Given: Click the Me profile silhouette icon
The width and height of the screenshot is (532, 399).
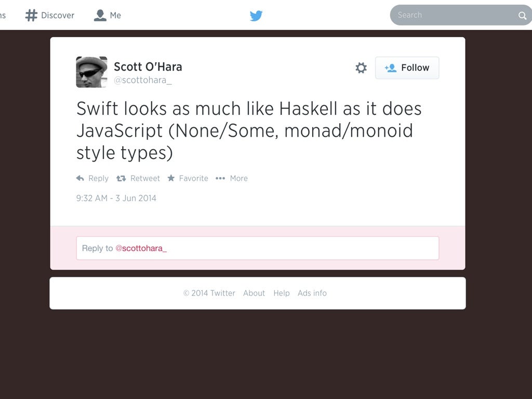Looking at the screenshot, I should coord(100,15).
